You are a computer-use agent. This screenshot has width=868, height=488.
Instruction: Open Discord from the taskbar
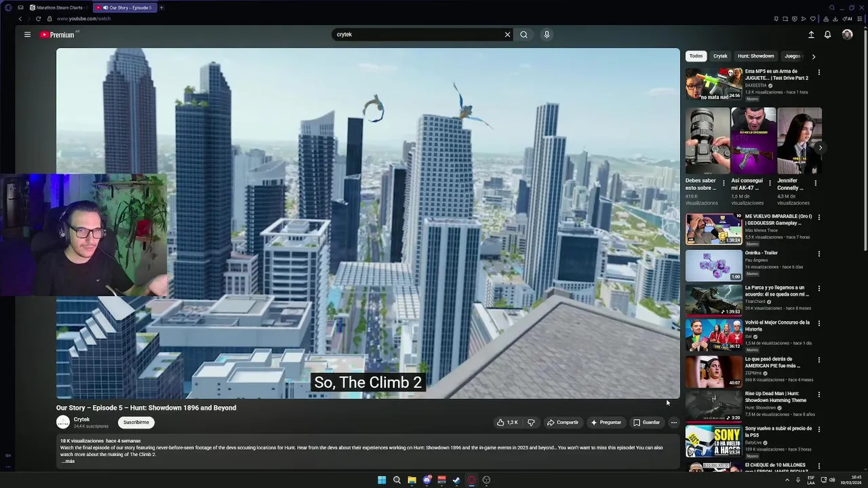click(x=427, y=480)
